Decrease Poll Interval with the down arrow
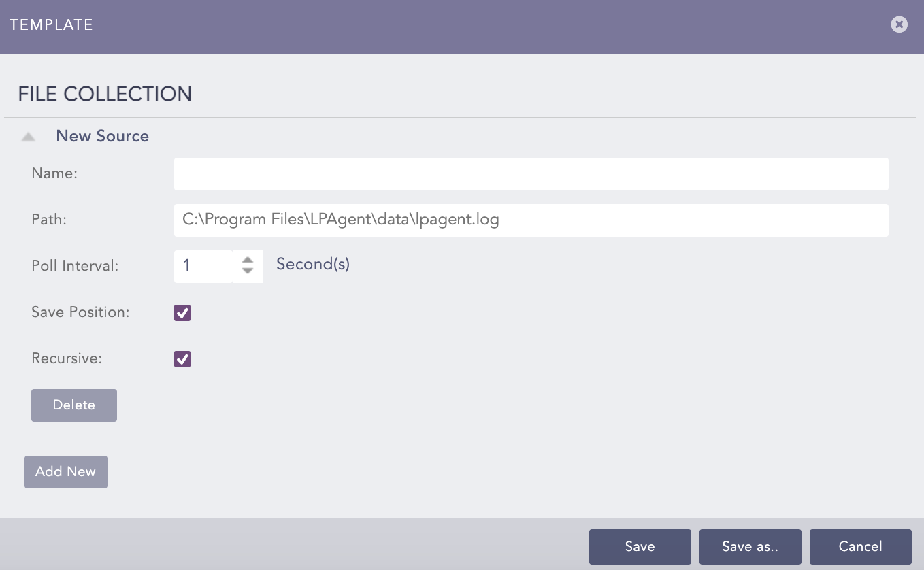This screenshot has width=924, height=570. tap(248, 271)
